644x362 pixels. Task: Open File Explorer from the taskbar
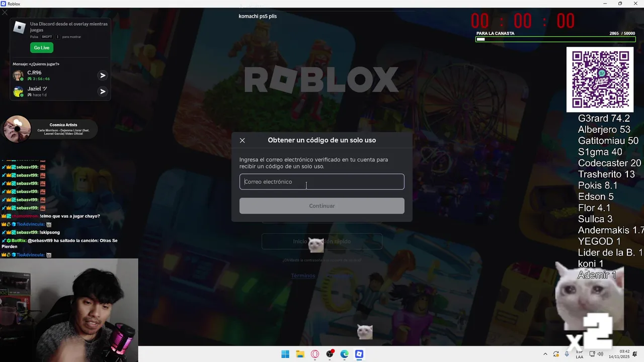point(300,354)
